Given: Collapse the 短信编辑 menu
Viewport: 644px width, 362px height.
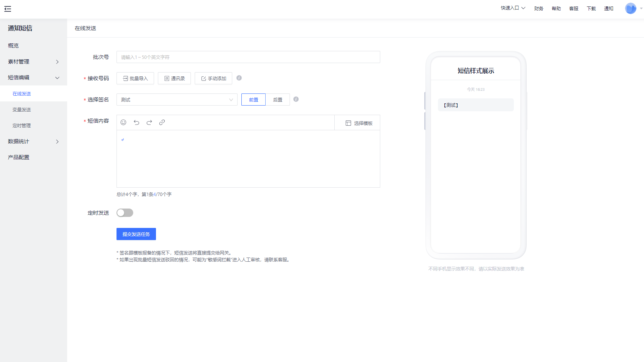Looking at the screenshot, I should tap(33, 77).
